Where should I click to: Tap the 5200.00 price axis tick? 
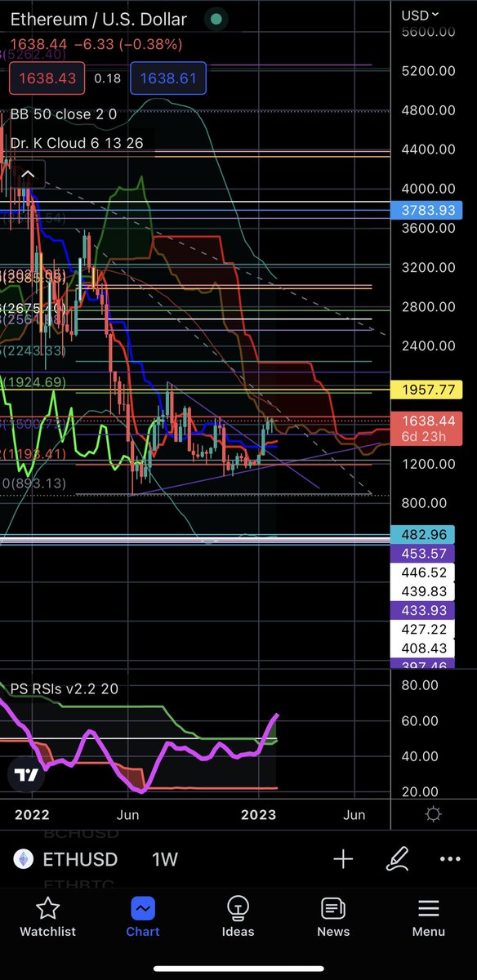click(429, 71)
